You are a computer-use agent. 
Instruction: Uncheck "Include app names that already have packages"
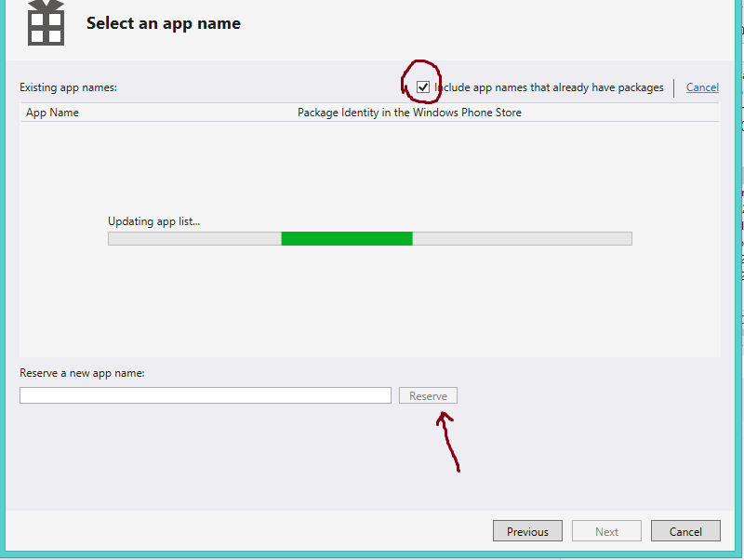tap(422, 87)
